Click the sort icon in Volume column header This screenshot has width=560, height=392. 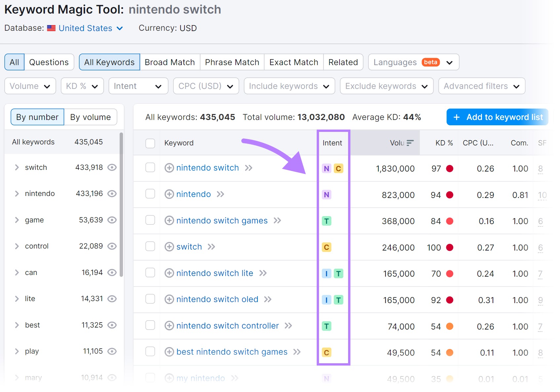410,143
